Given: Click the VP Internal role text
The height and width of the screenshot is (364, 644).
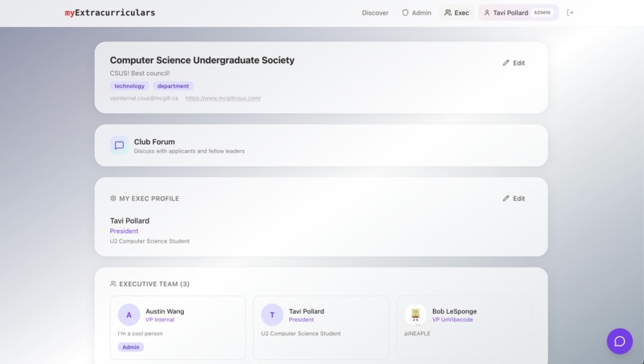Looking at the screenshot, I should tap(160, 319).
